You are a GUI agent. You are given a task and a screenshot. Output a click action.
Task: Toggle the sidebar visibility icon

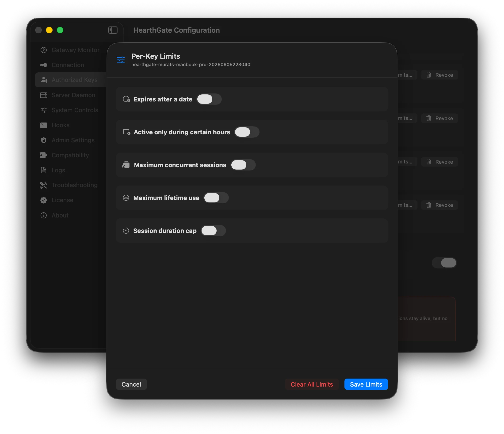pos(113,30)
